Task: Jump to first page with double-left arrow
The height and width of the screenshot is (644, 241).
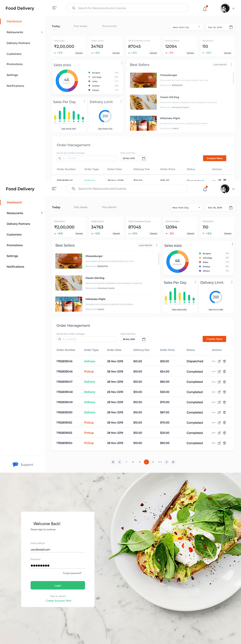Action: (x=113, y=462)
